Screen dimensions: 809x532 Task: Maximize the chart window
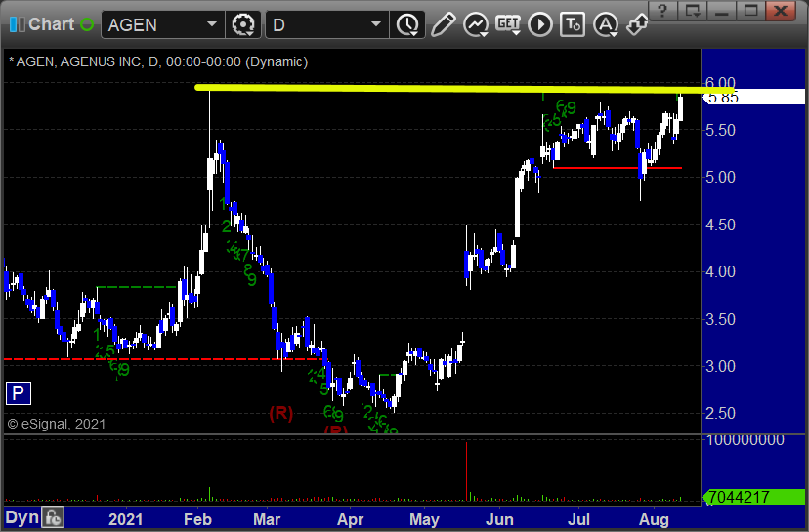point(750,11)
